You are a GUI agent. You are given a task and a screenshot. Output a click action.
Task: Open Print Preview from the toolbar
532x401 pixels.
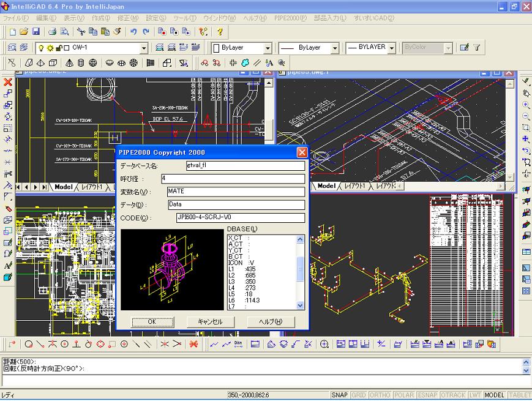64,32
